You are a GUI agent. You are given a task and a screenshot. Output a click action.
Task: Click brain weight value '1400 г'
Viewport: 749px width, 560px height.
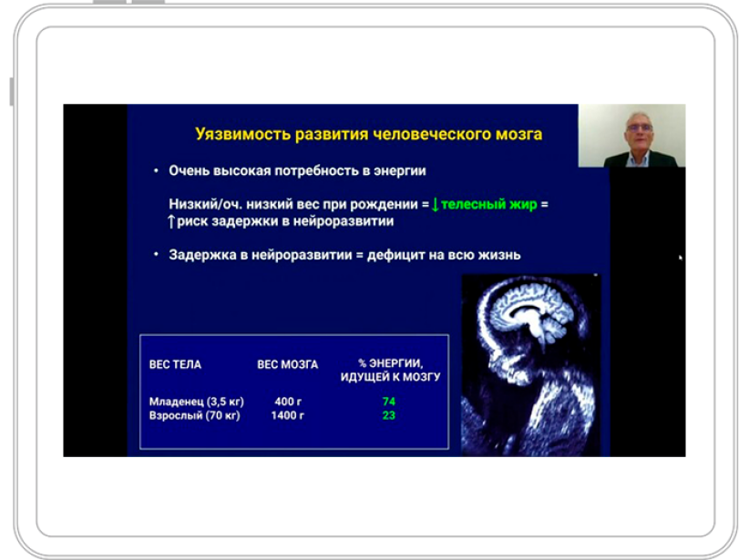coord(288,415)
